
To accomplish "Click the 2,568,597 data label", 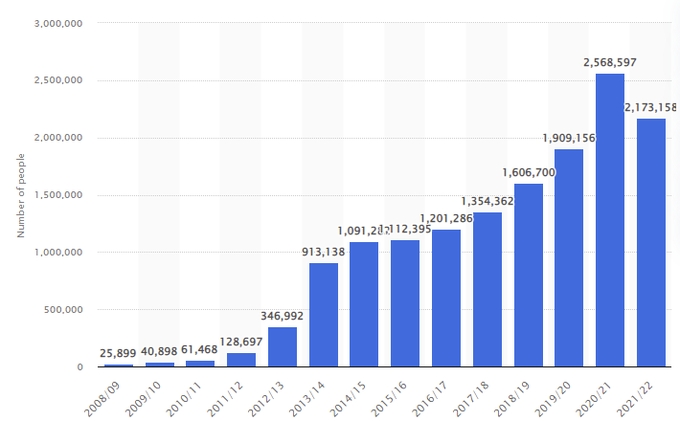I will click(609, 62).
